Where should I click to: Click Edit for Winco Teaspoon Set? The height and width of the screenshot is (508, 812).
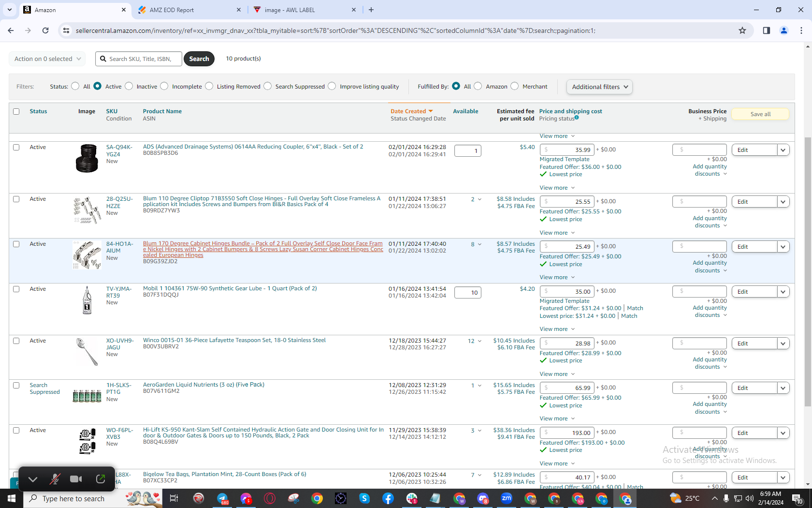[x=754, y=344]
